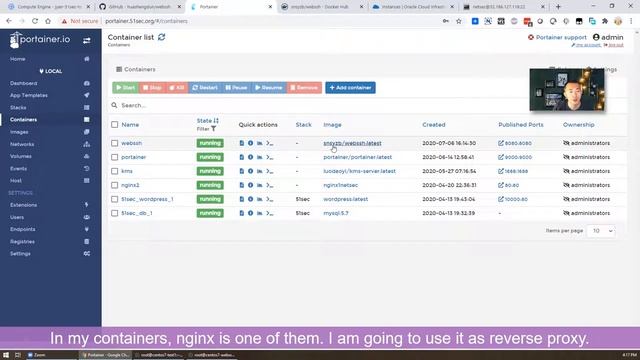This screenshot has width=640, height=360.
Task: Open logs icon for 51sec_db_1 container
Action: click(x=242, y=213)
